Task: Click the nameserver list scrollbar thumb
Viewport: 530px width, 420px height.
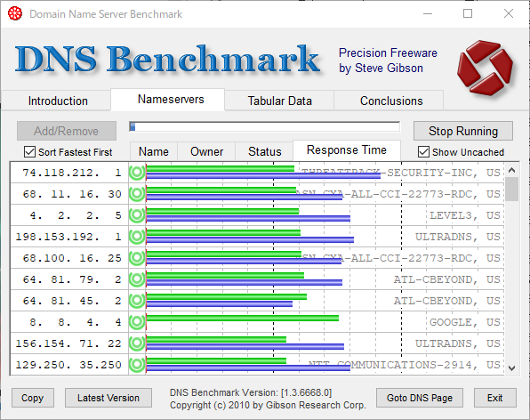Action: (511, 189)
